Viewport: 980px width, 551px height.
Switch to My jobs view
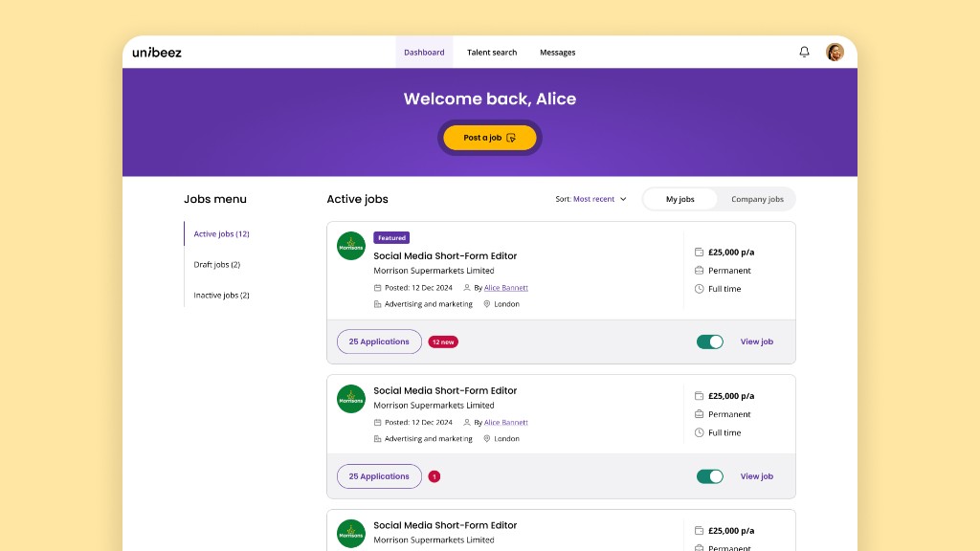coord(680,199)
